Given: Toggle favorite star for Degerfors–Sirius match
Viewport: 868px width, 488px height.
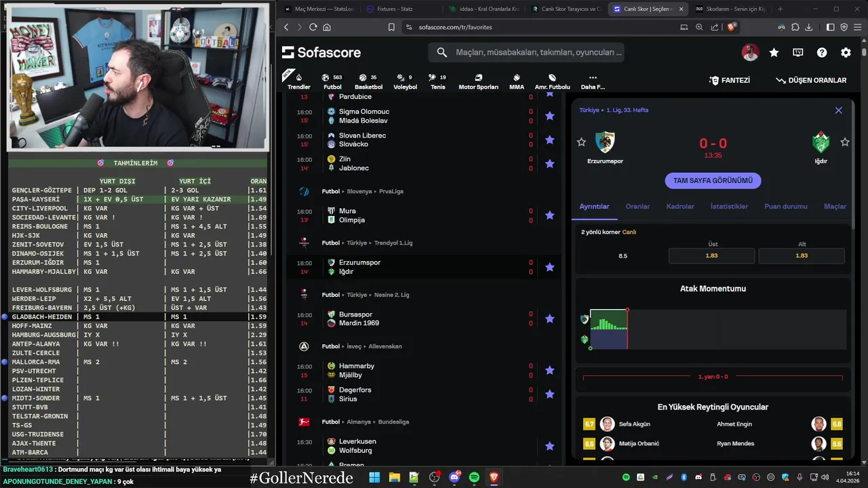Looking at the screenshot, I should [x=550, y=394].
